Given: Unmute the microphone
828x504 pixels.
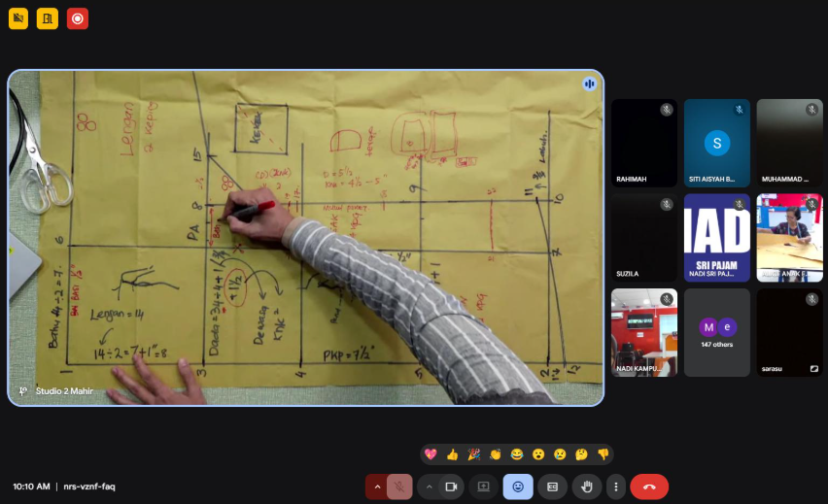Looking at the screenshot, I should (398, 486).
